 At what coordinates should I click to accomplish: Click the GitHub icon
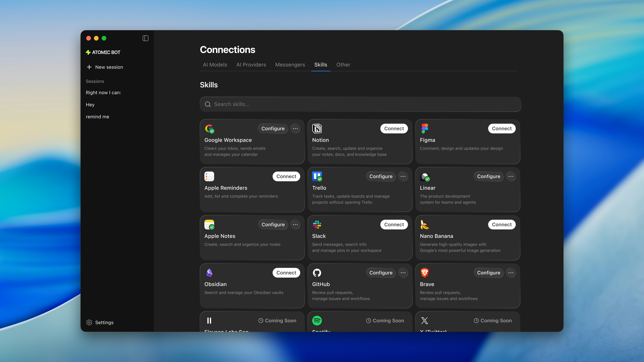[317, 273]
